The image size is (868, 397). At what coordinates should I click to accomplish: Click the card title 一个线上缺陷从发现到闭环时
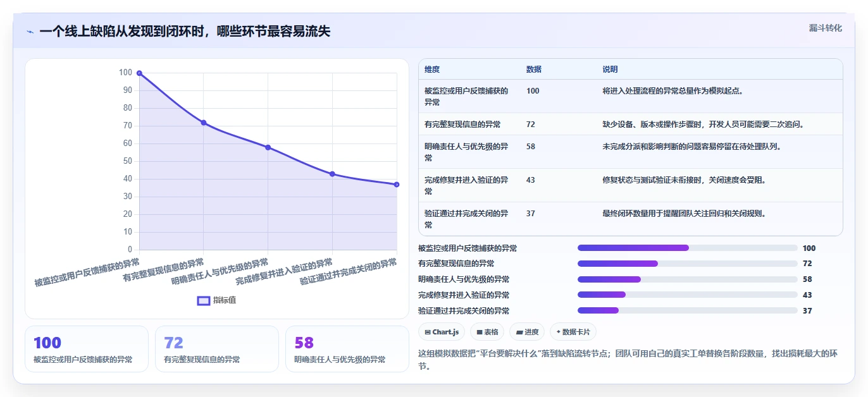point(185,32)
